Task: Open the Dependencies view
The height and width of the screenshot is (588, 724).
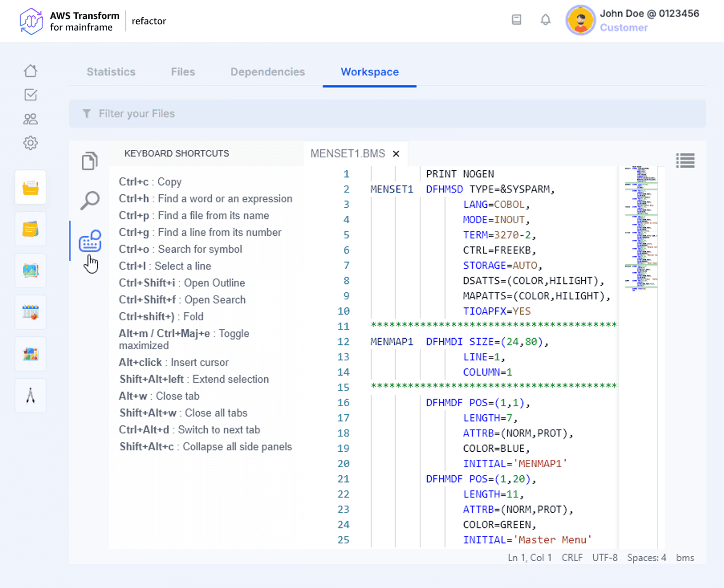Action: coord(267,72)
